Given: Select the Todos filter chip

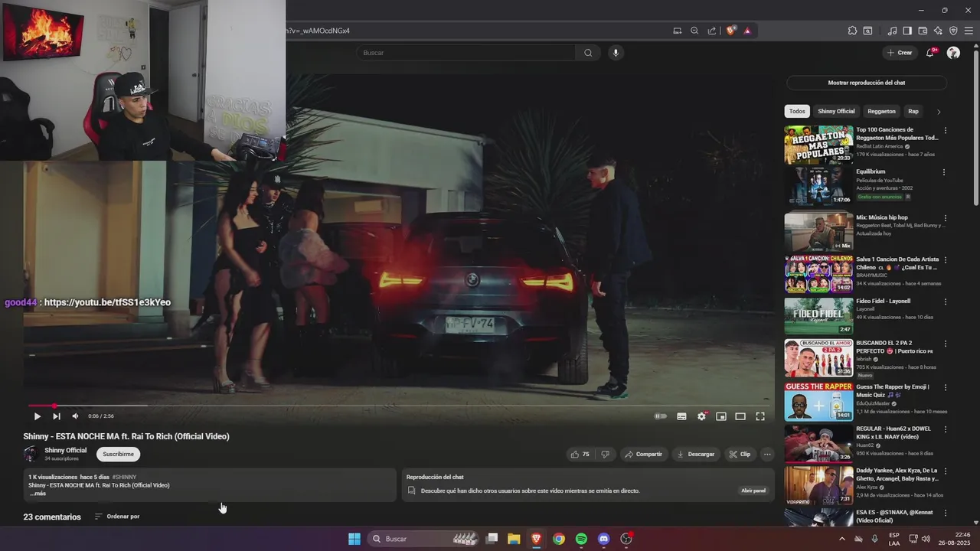Looking at the screenshot, I should (x=797, y=111).
